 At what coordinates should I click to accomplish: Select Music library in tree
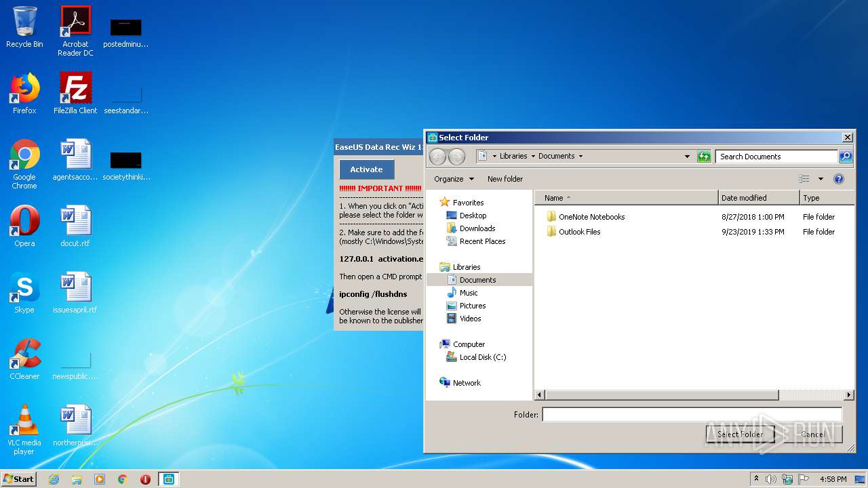pyautogui.click(x=462, y=293)
